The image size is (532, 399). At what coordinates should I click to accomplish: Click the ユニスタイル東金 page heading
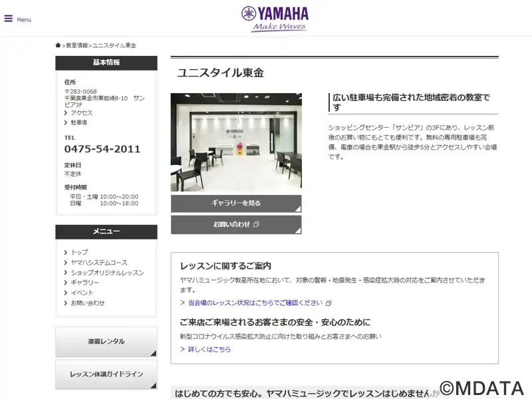pos(221,72)
